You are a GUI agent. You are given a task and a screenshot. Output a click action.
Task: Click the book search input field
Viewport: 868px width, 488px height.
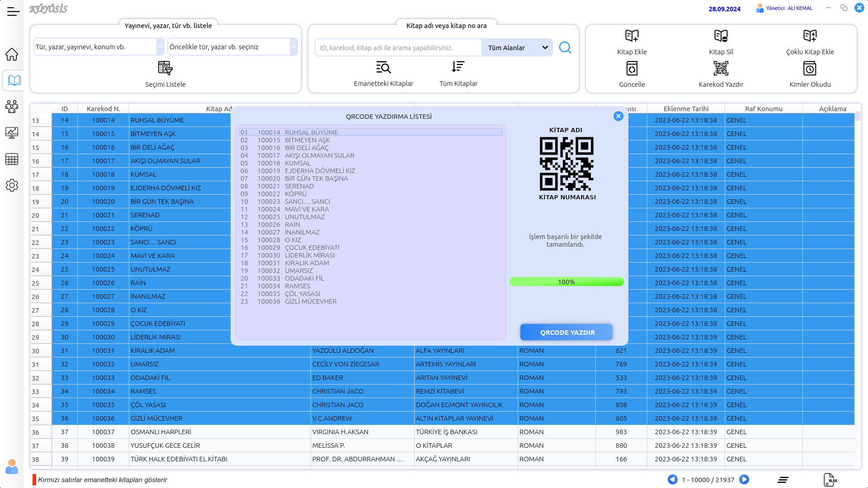coord(398,47)
